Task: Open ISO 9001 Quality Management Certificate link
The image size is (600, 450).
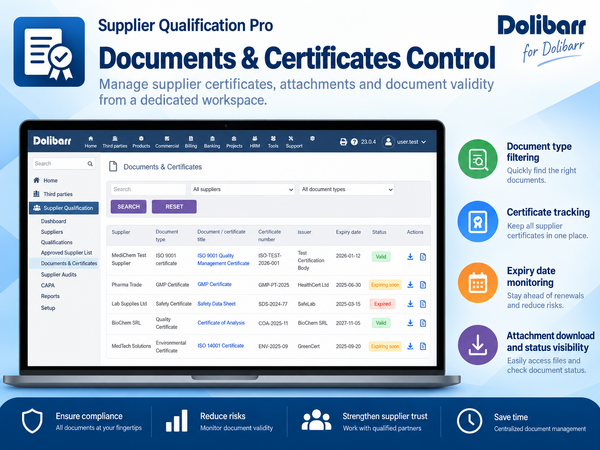Action: (x=223, y=259)
